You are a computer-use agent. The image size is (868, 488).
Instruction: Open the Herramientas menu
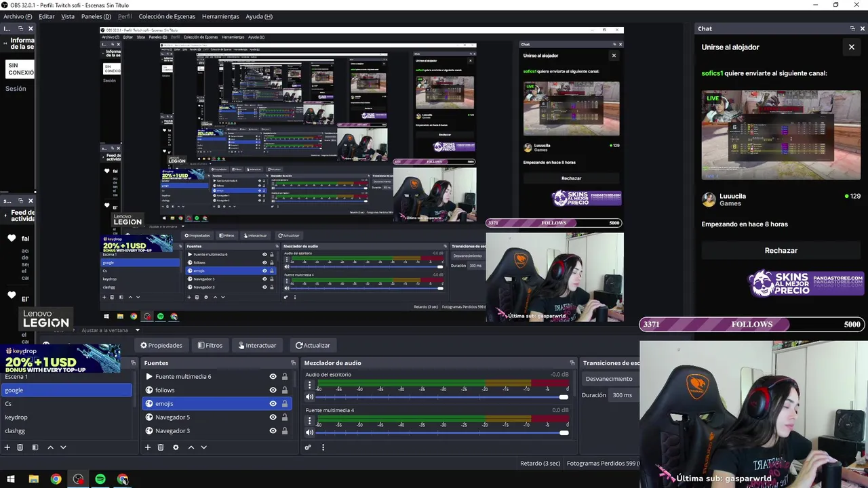(x=220, y=16)
